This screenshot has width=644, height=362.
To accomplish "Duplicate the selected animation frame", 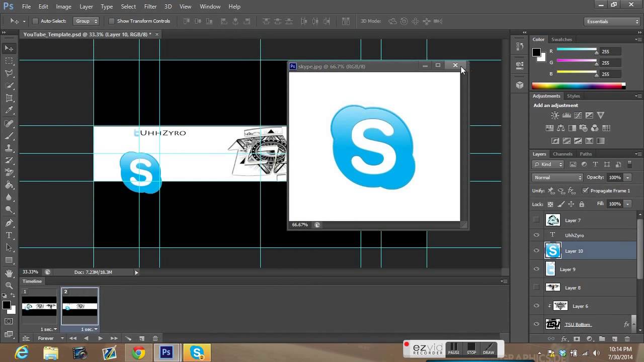I will click(141, 338).
